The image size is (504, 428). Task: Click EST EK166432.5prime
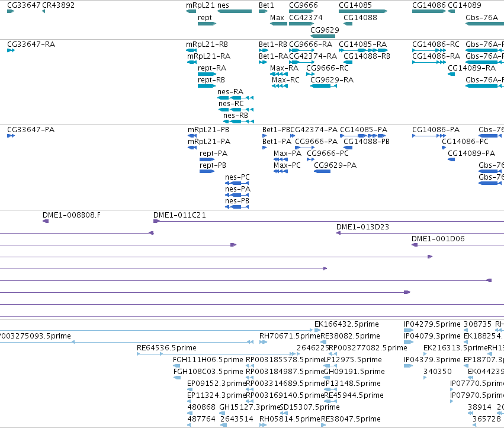coord(346,324)
